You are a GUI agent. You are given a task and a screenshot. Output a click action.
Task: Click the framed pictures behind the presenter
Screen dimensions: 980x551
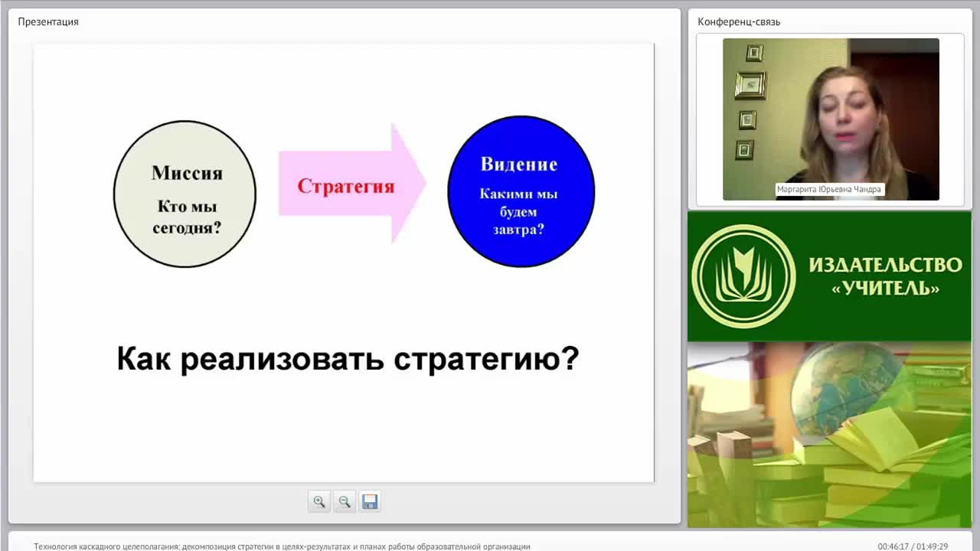click(x=750, y=100)
